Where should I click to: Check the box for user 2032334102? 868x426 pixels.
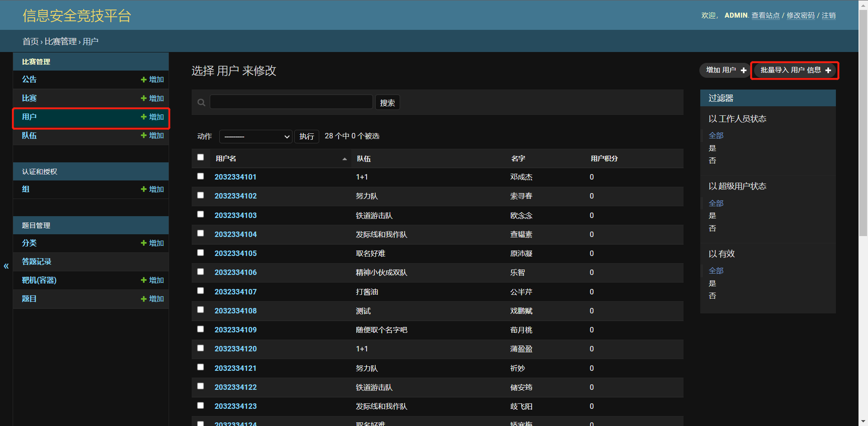(201, 195)
